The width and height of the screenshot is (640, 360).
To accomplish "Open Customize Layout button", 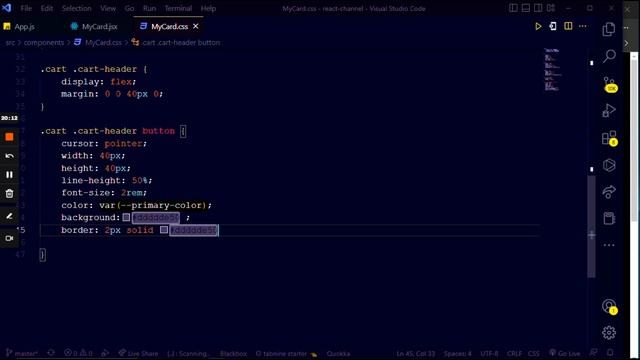I will [551, 8].
